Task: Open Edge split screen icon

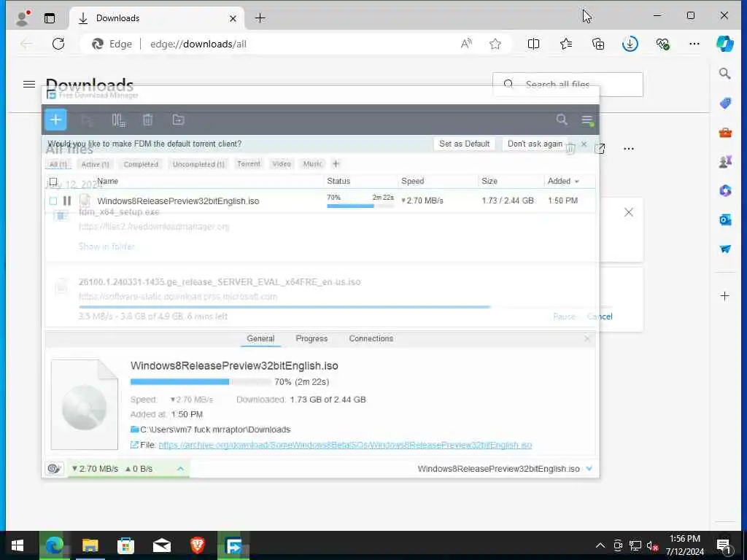Action: [533, 44]
